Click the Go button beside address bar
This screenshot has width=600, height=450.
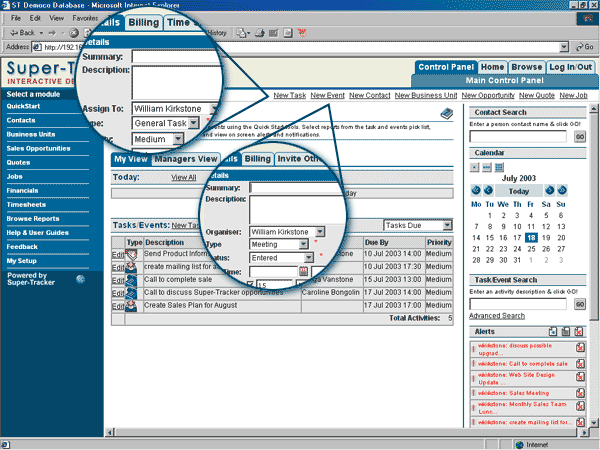[x=585, y=47]
